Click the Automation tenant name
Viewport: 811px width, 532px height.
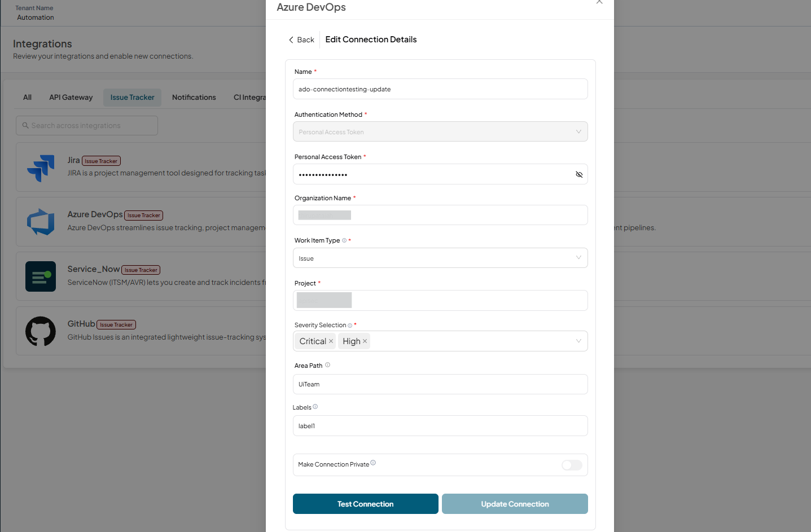[36, 17]
